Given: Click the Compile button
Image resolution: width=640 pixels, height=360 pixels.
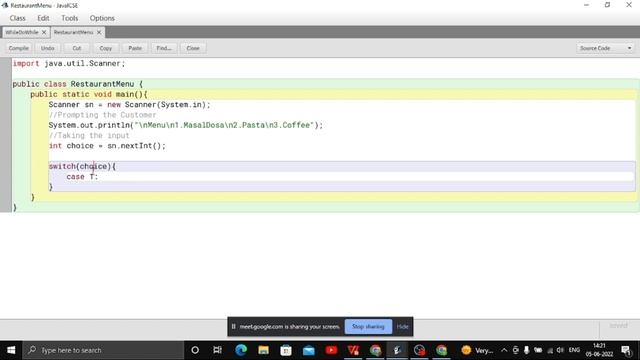Looking at the screenshot, I should click(19, 48).
